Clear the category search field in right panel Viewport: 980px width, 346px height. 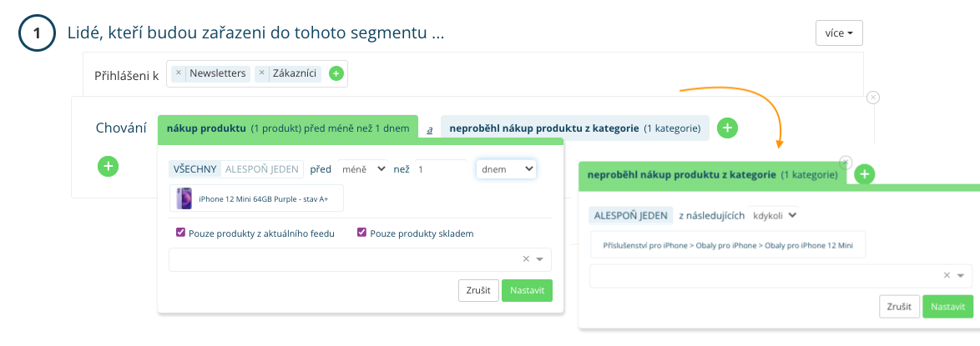(x=947, y=276)
